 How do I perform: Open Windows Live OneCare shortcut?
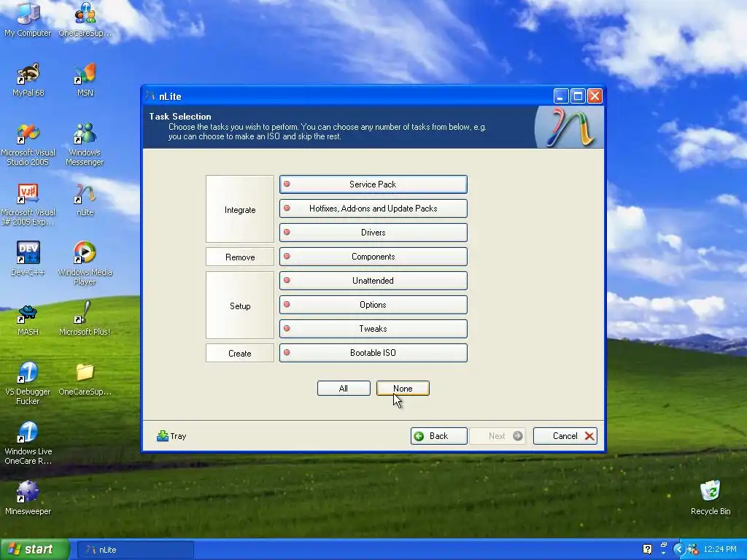tap(28, 443)
